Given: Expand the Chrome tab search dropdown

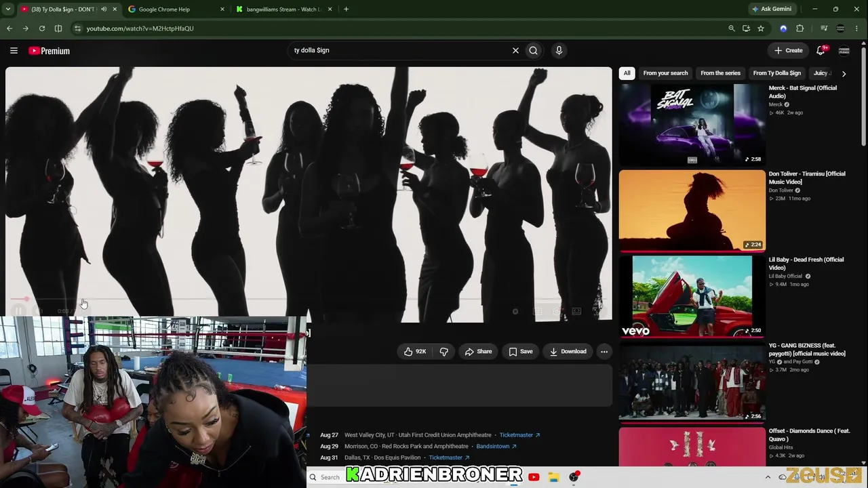Looking at the screenshot, I should [8, 9].
